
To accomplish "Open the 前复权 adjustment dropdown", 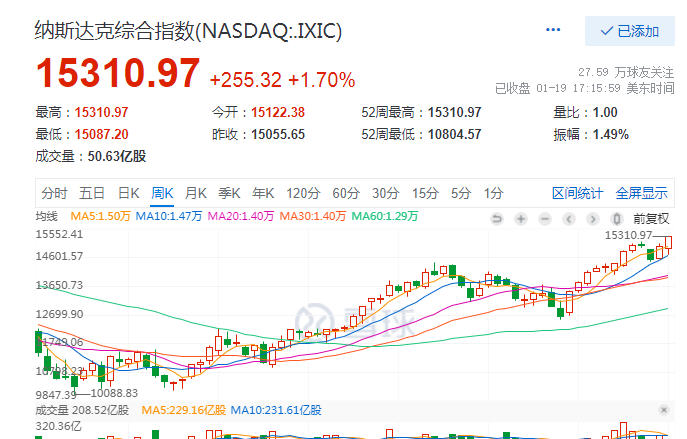I will pyautogui.click(x=651, y=218).
